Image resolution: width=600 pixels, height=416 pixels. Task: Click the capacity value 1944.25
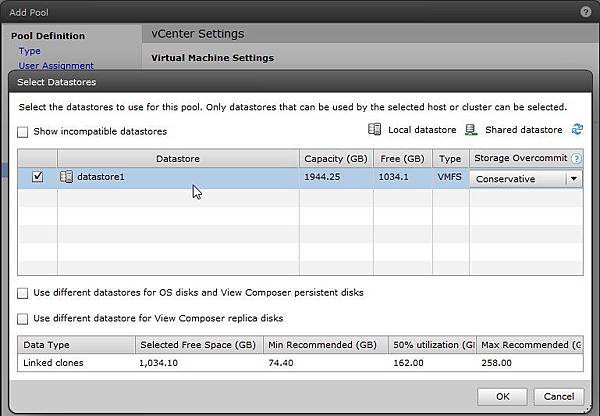322,177
